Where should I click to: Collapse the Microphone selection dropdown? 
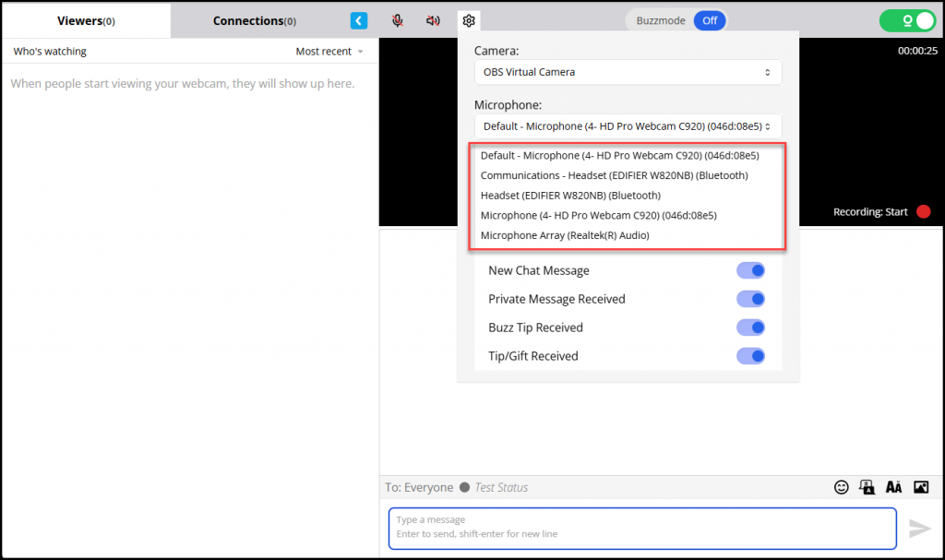pyautogui.click(x=628, y=126)
